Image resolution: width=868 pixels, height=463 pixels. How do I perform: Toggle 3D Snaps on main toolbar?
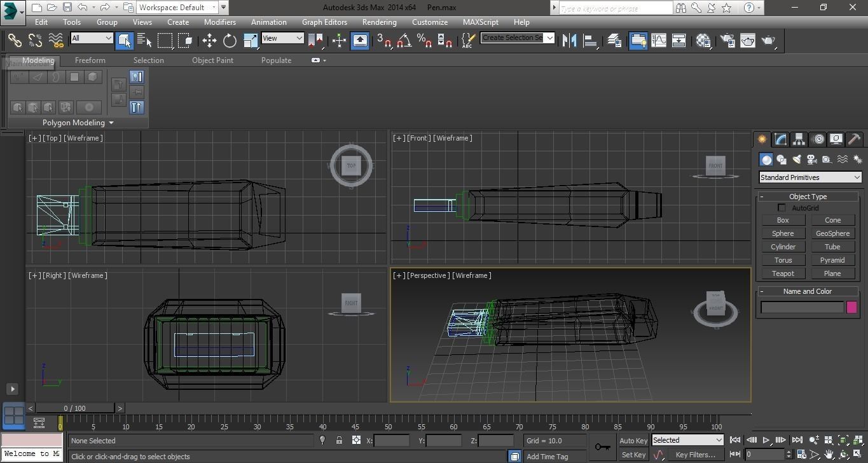pyautogui.click(x=383, y=40)
